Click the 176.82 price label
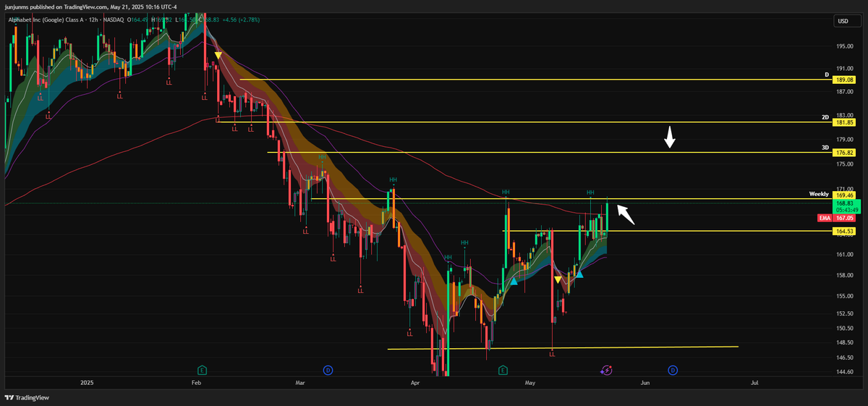Image resolution: width=868 pixels, height=406 pixels. [846, 153]
